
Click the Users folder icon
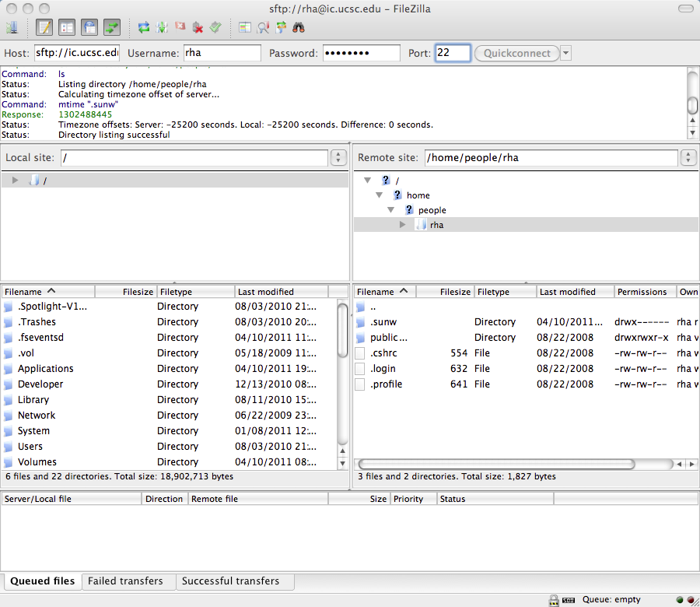[9, 447]
